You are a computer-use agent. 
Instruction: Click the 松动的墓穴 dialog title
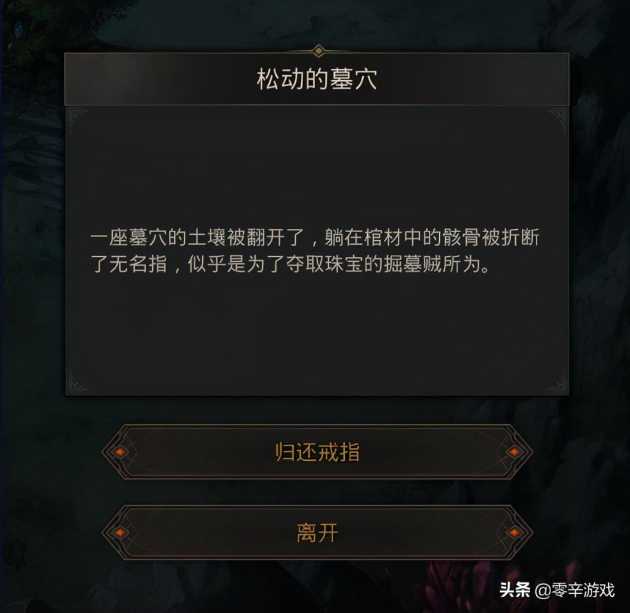coord(317,79)
